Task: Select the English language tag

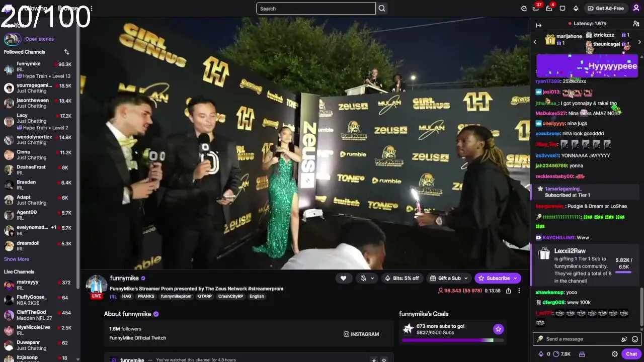Action: click(257, 296)
